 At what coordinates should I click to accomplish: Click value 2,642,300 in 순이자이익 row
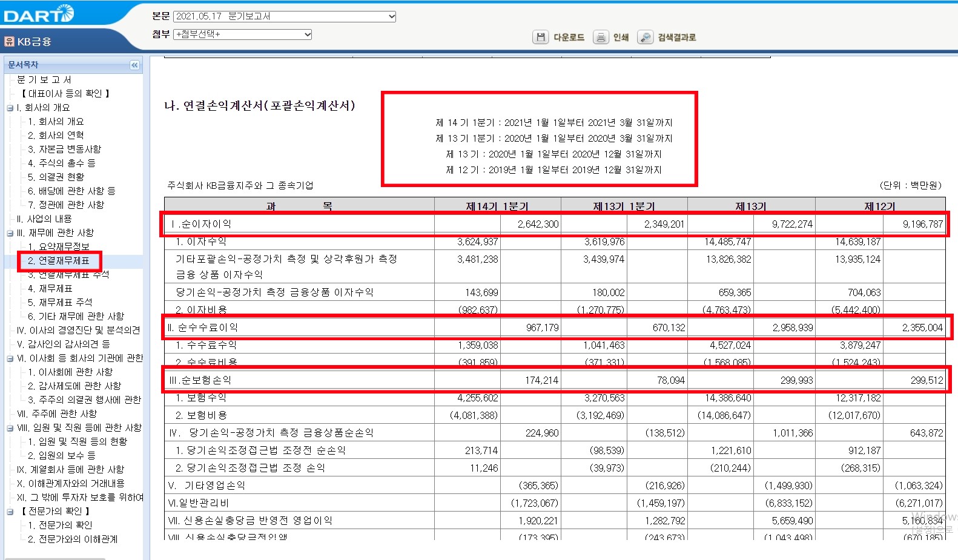click(x=538, y=224)
